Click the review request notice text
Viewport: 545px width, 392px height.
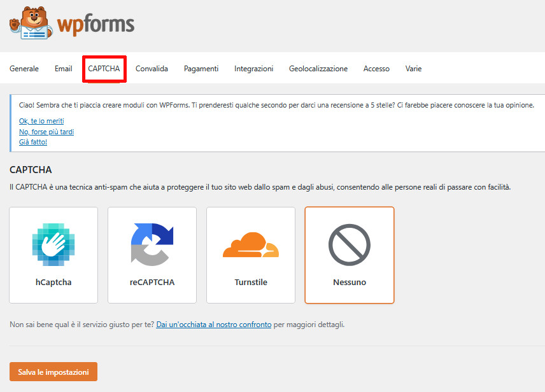click(x=276, y=105)
